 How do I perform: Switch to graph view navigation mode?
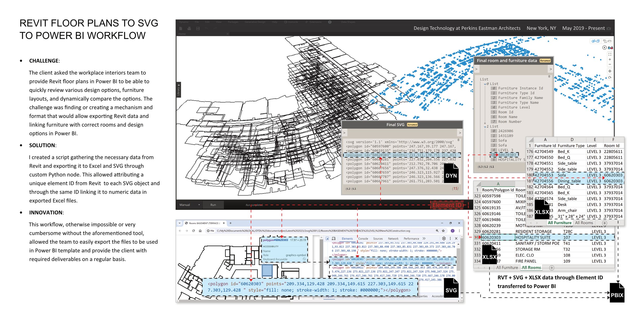607,41
